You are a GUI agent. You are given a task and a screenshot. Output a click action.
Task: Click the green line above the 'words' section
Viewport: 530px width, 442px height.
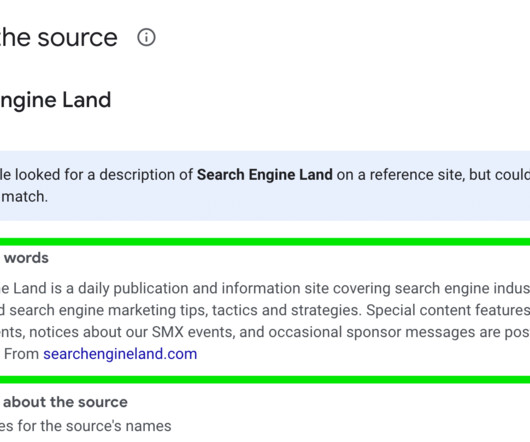(x=265, y=242)
